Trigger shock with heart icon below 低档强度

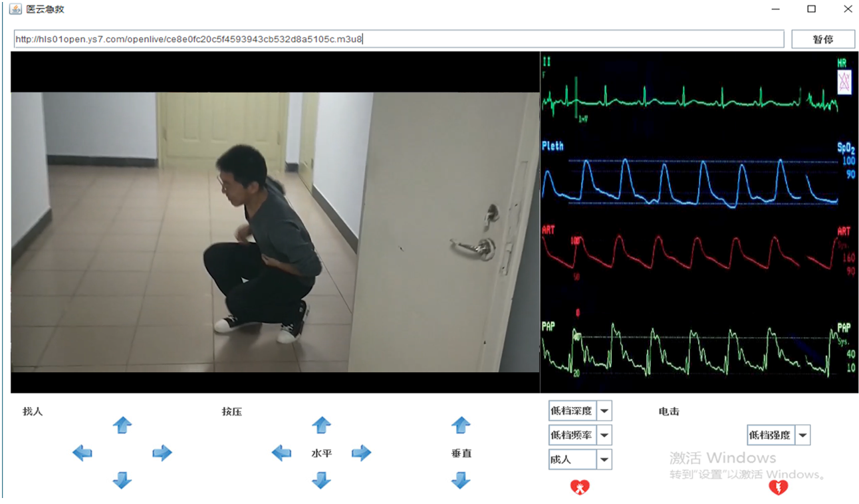[778, 487]
